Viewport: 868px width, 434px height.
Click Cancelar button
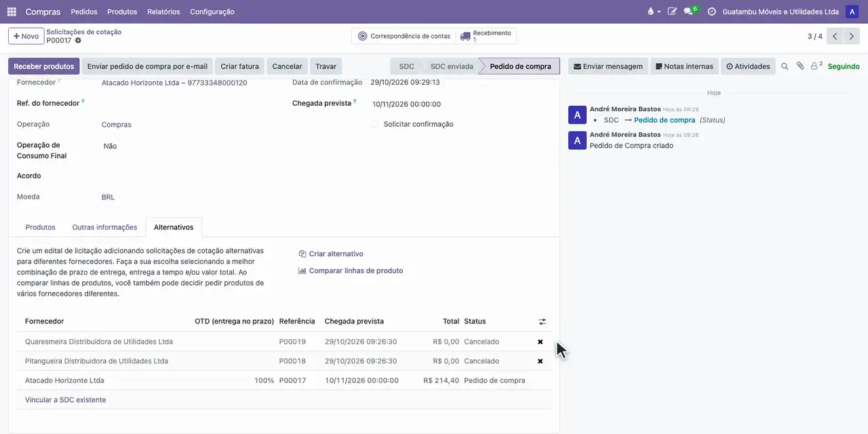287,66
